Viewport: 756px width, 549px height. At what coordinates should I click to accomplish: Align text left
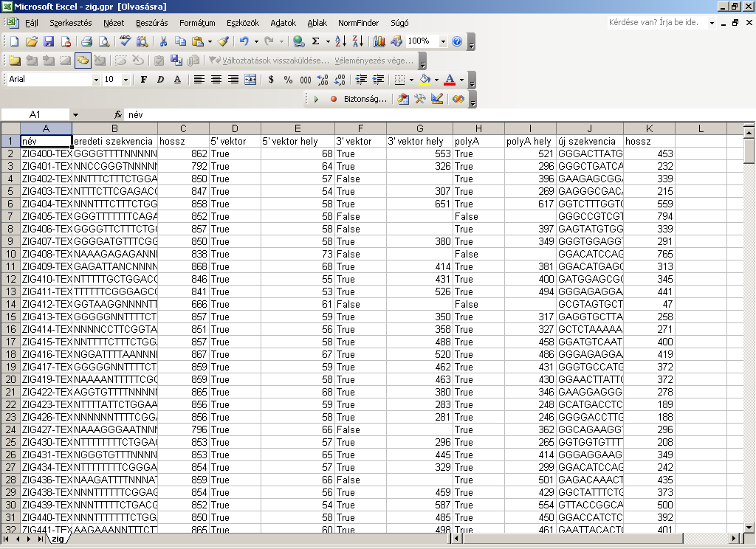click(199, 80)
